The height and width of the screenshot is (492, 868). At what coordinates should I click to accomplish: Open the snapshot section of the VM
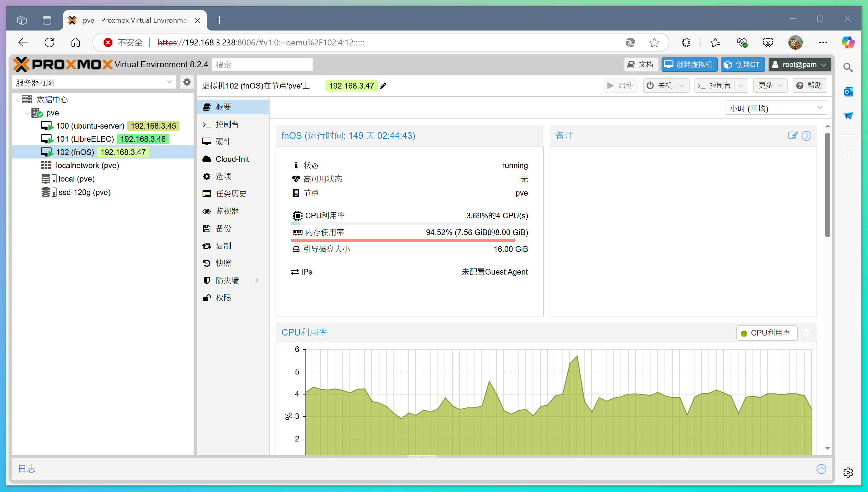click(223, 263)
